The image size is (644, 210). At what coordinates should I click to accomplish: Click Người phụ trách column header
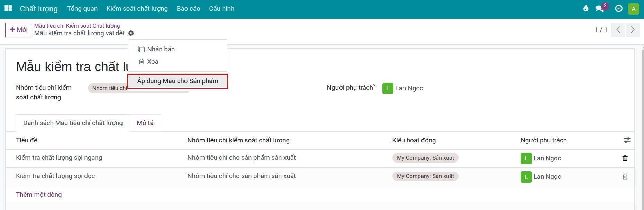click(x=544, y=140)
